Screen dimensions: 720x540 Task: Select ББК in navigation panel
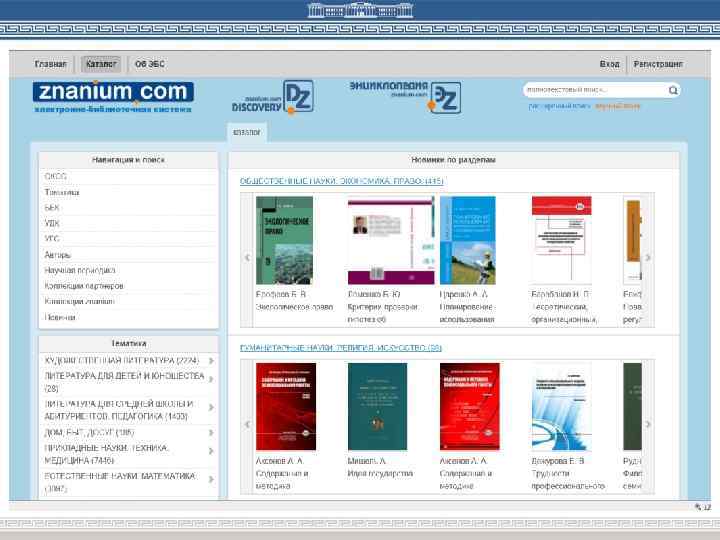(52, 208)
